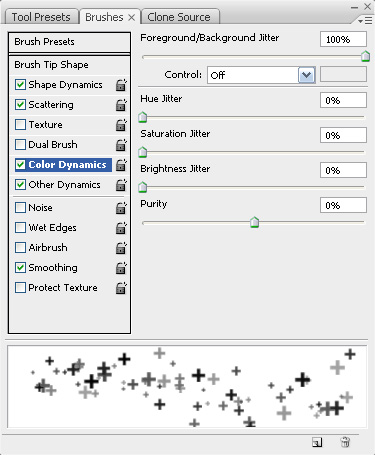The height and width of the screenshot is (455, 375).
Task: Uncheck the Scattering checkbox
Action: tap(20, 105)
